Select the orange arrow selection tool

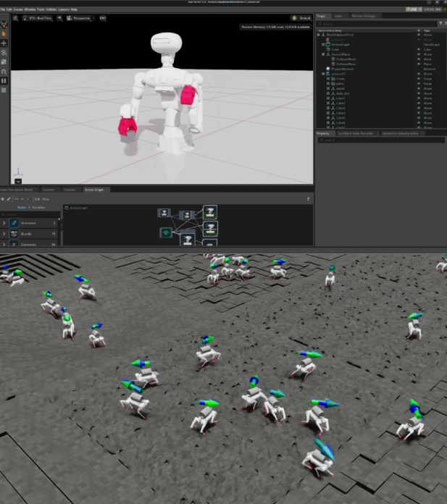coord(4,34)
